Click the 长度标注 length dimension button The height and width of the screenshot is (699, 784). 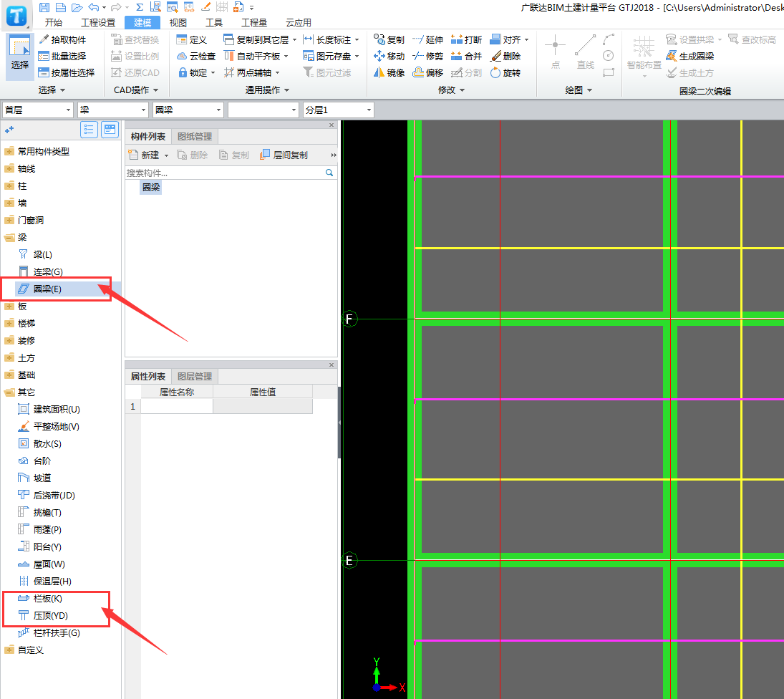[331, 39]
